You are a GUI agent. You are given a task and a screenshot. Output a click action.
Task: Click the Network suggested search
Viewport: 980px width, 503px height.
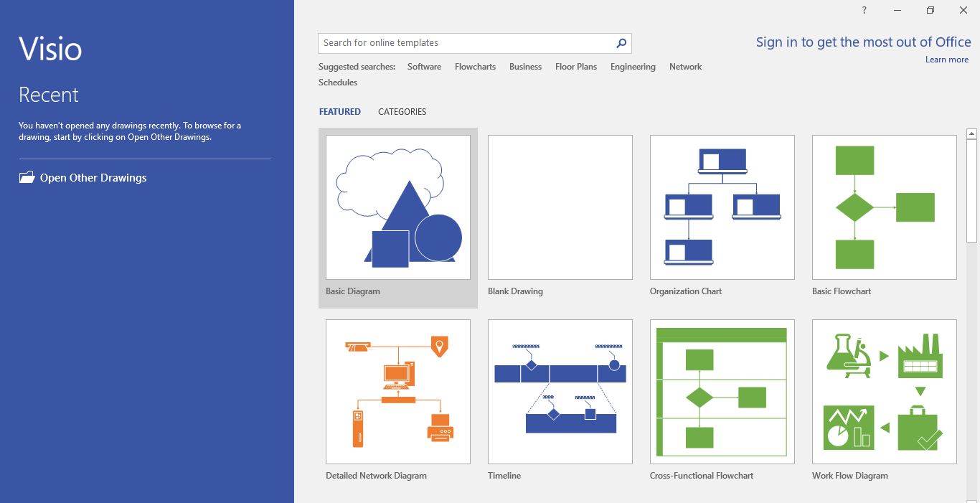pyautogui.click(x=685, y=66)
